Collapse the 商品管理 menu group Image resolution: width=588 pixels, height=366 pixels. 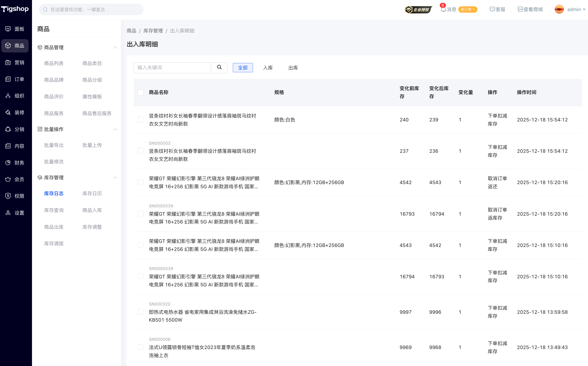pos(115,47)
